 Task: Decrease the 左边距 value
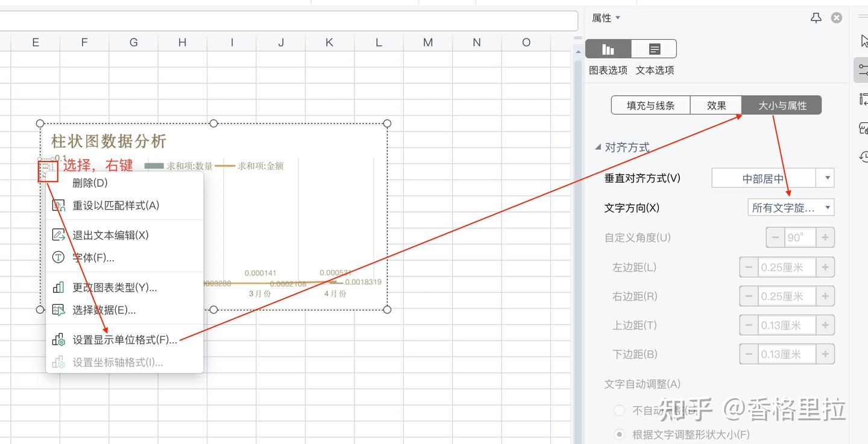click(749, 267)
